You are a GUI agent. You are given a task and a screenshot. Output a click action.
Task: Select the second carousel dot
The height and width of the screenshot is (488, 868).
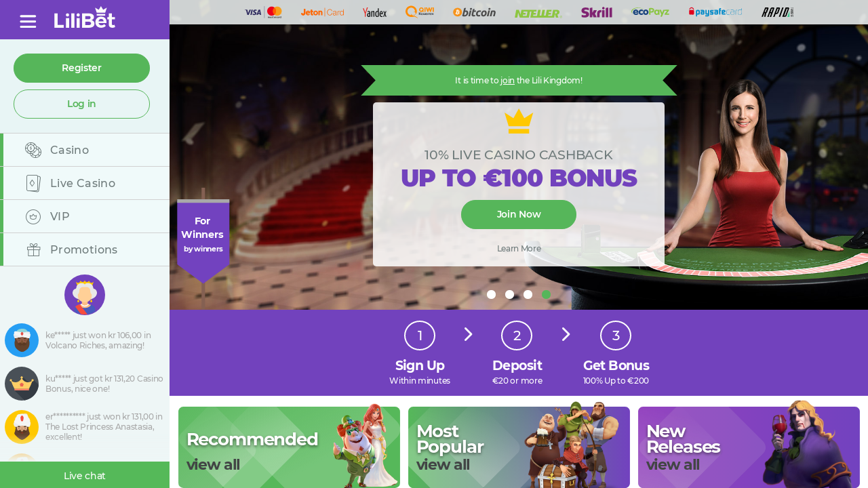click(510, 294)
